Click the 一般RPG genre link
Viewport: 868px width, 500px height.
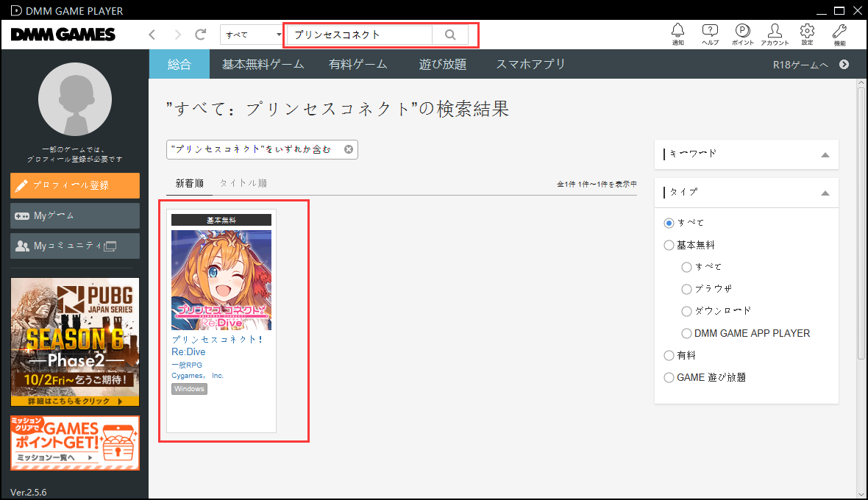click(x=187, y=365)
